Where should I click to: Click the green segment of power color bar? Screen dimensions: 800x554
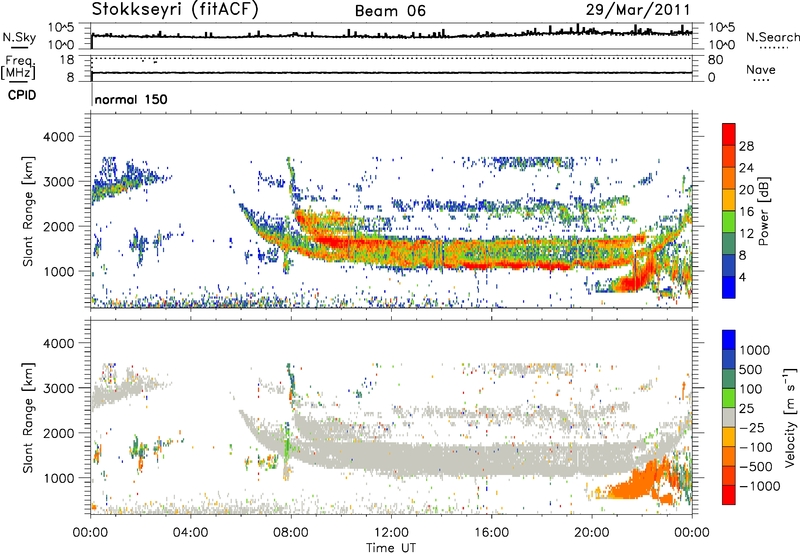[729, 221]
